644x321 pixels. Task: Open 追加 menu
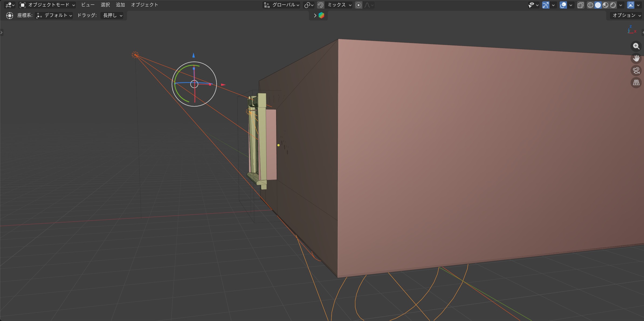tap(120, 5)
